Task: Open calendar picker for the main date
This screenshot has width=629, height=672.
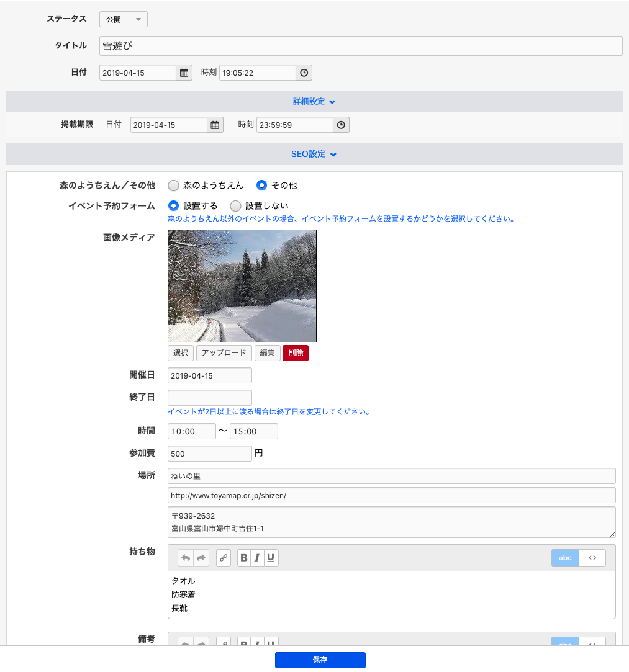Action: click(184, 73)
